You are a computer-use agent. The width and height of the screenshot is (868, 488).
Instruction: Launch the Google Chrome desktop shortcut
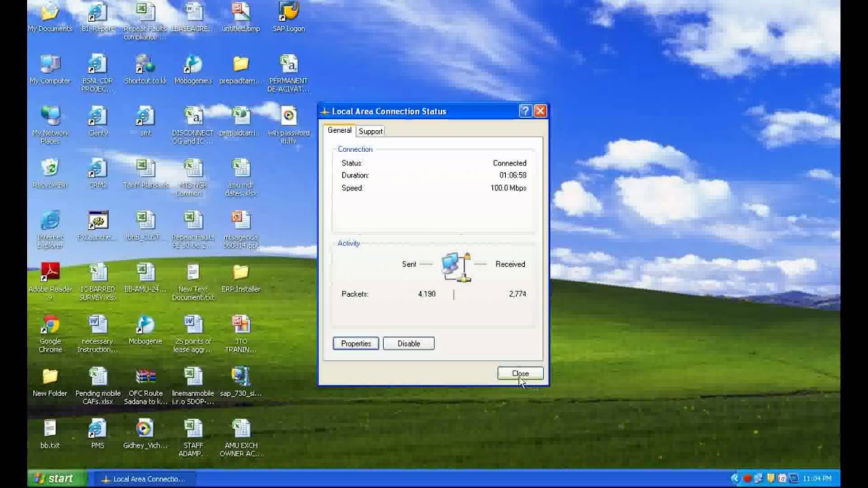coord(50,333)
